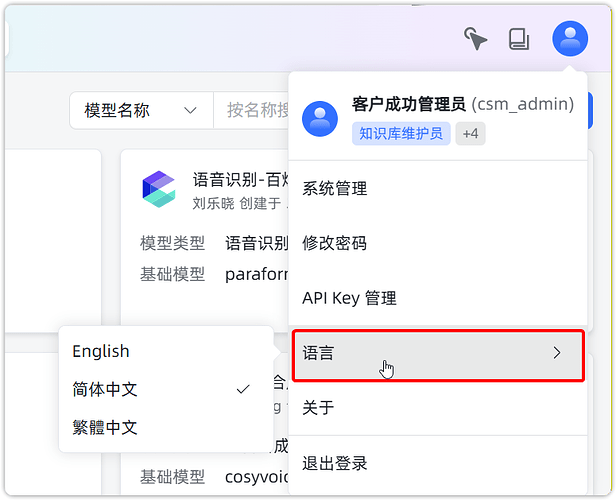Screen dimensions: 616x500
Task: Select 简体中文 language option
Action: (105, 389)
